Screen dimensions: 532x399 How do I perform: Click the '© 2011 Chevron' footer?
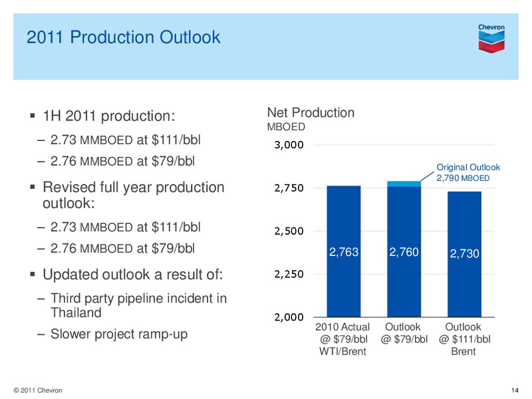38,390
